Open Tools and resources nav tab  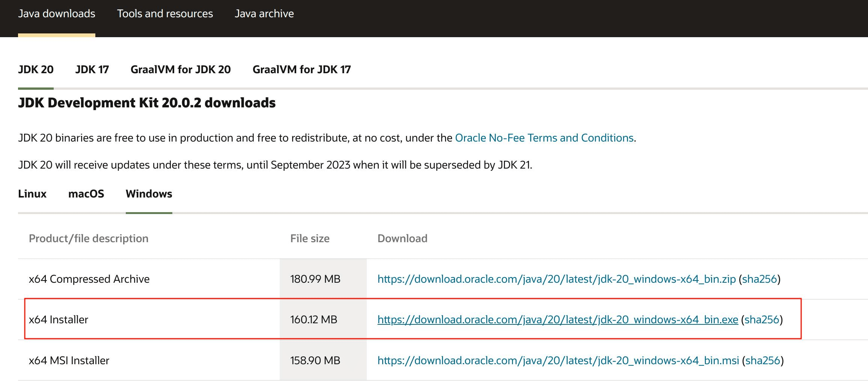(x=165, y=14)
